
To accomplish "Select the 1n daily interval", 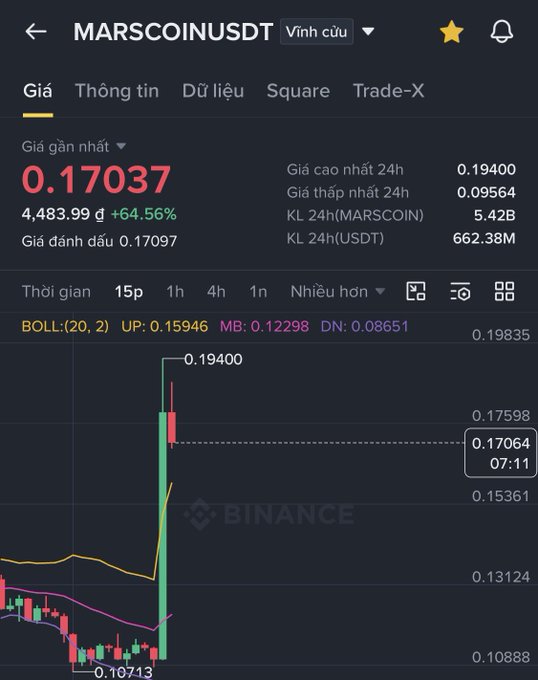I will click(258, 291).
